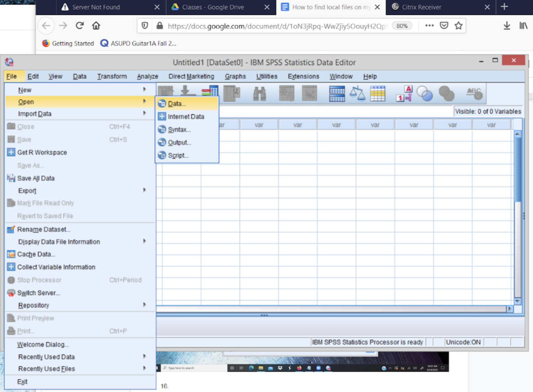The height and width of the screenshot is (392, 533).
Task: Click the ABC Spell Check toolbar icon
Action: [474, 94]
